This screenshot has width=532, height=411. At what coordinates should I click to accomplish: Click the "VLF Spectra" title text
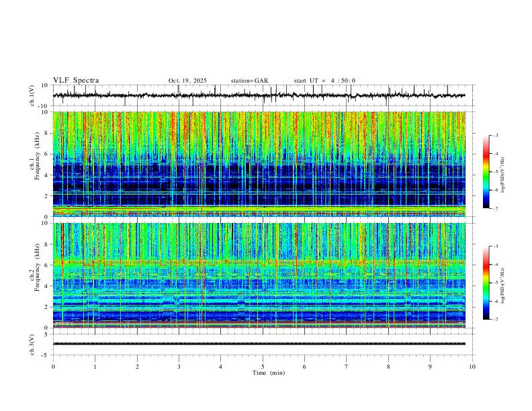76,81
